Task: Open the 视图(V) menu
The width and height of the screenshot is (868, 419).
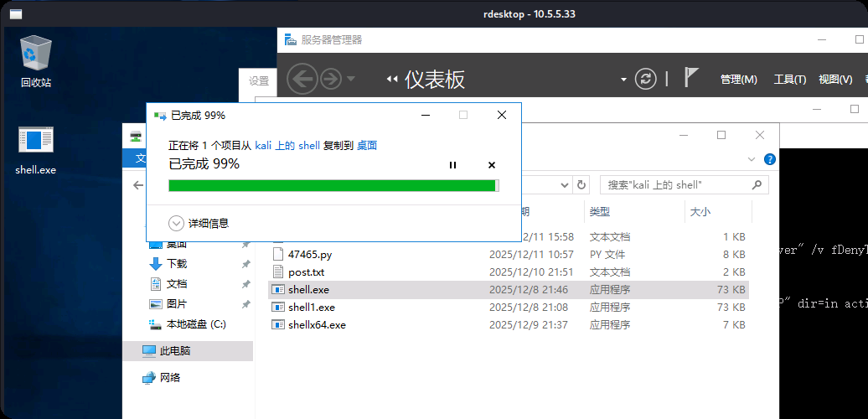Action: [834, 79]
